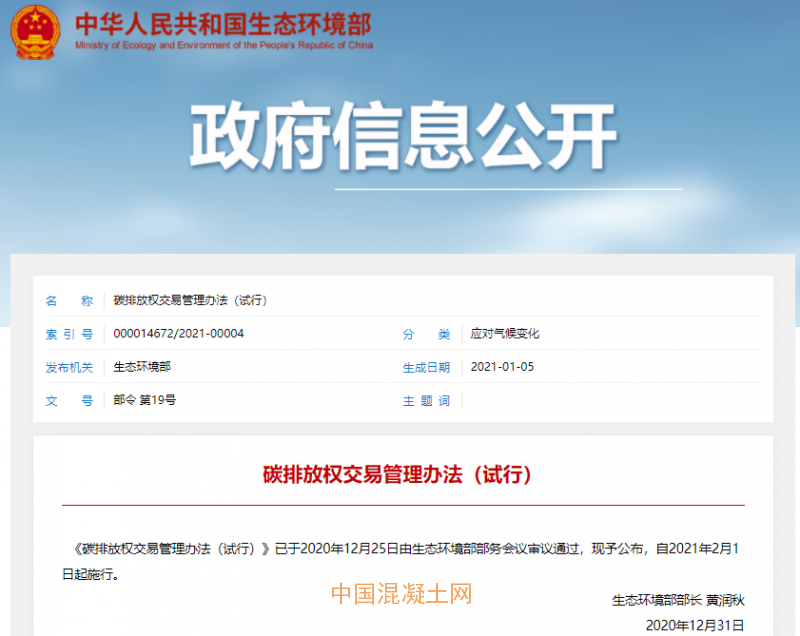This screenshot has height=636, width=800.
Task: Select the 索引号 field label
Action: pyautogui.click(x=69, y=334)
